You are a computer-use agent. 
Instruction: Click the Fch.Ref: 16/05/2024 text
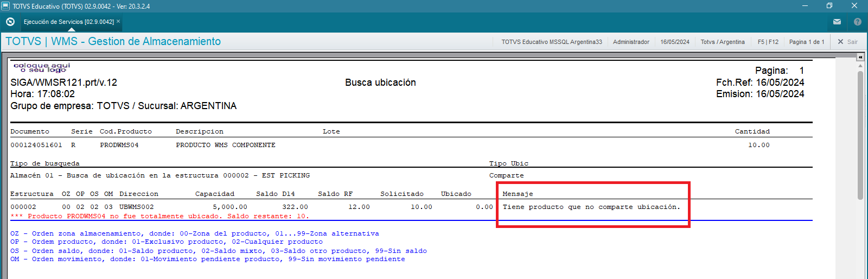(760, 83)
